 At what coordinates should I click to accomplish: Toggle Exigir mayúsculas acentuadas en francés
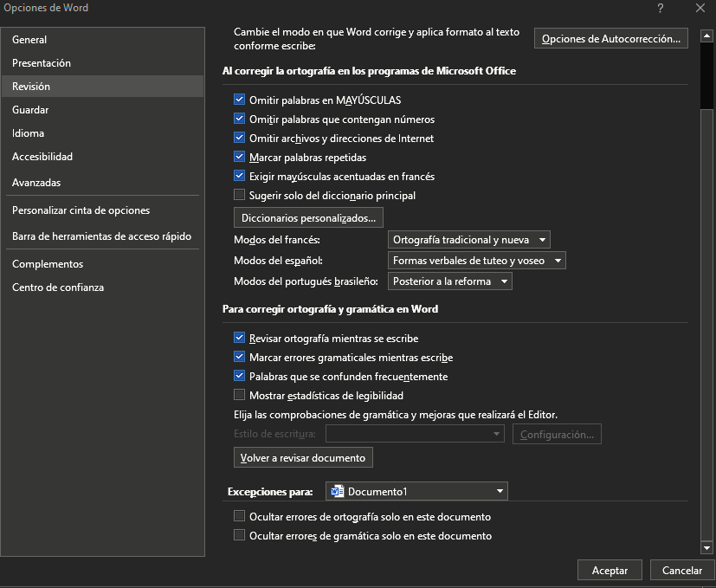click(239, 176)
